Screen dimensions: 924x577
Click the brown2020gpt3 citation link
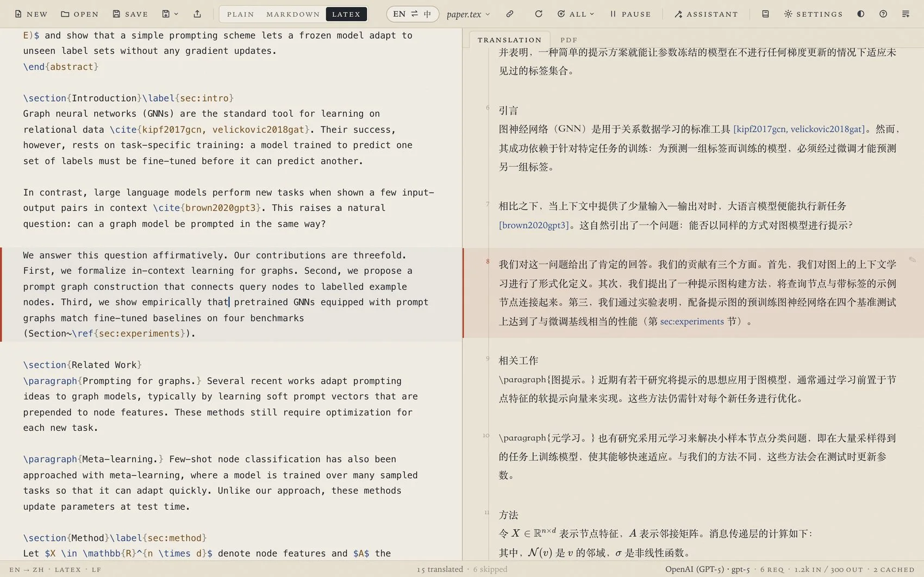click(x=534, y=225)
